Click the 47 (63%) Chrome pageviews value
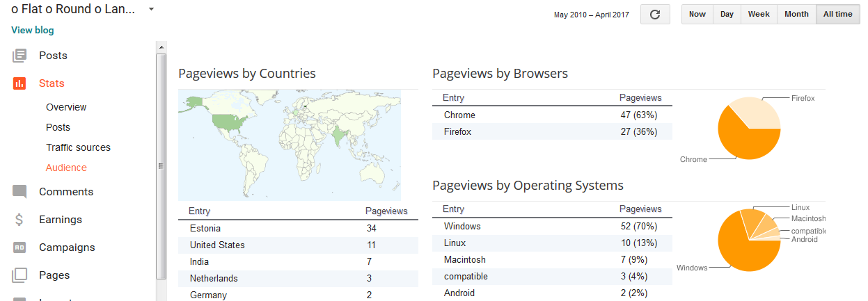The height and width of the screenshot is (301, 868). pos(638,115)
